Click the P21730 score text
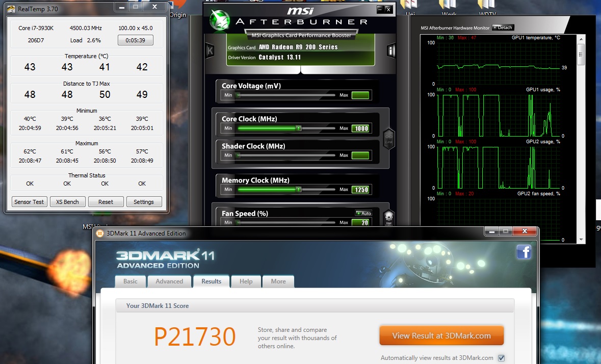 195,336
